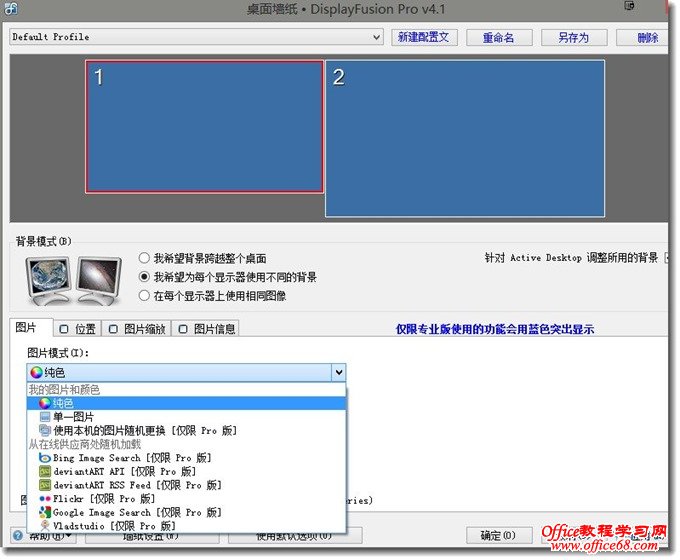Choose Vladstudio option in list
This screenshot has width=680, height=560.
click(186, 526)
